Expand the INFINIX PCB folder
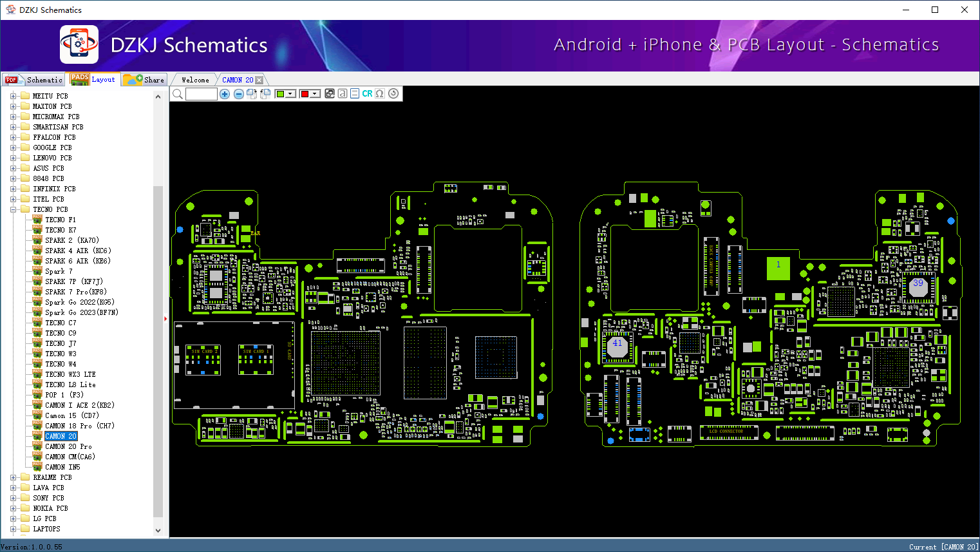The height and width of the screenshot is (552, 980). [x=13, y=189]
